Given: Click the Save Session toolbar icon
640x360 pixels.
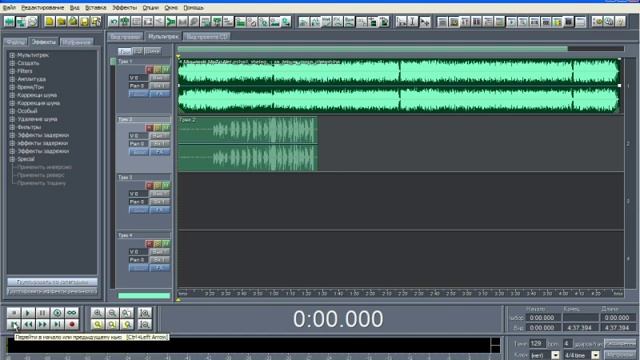Looking at the screenshot, I should [84, 22].
